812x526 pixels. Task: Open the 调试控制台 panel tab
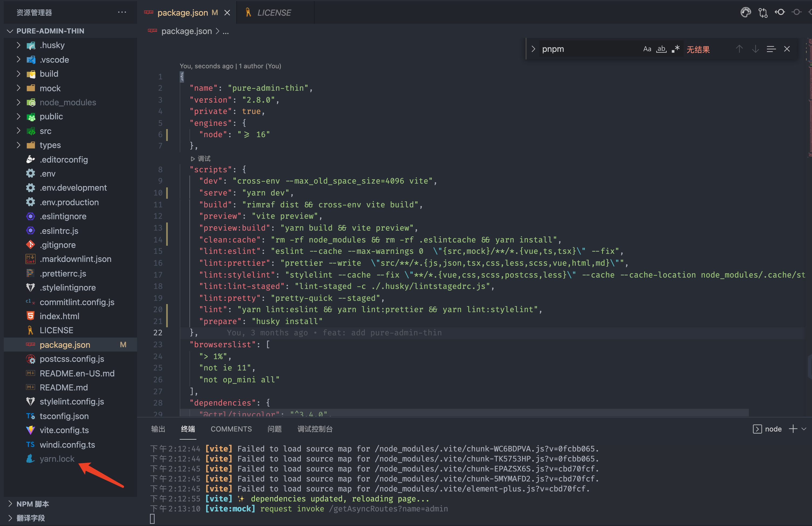pos(315,429)
